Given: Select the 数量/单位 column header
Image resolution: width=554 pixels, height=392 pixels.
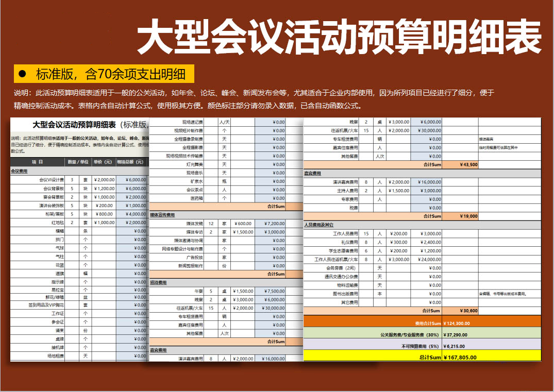Looking at the screenshot, I should (x=78, y=162).
